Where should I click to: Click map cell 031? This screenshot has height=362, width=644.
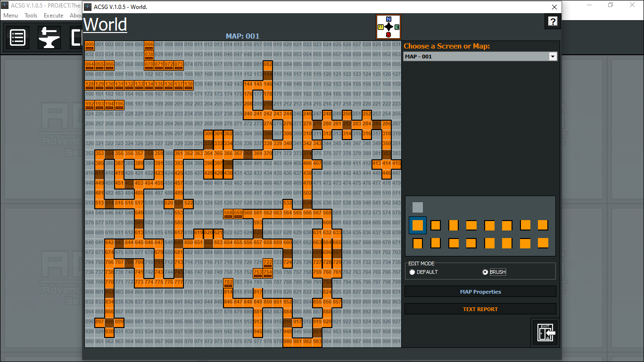(x=396, y=46)
